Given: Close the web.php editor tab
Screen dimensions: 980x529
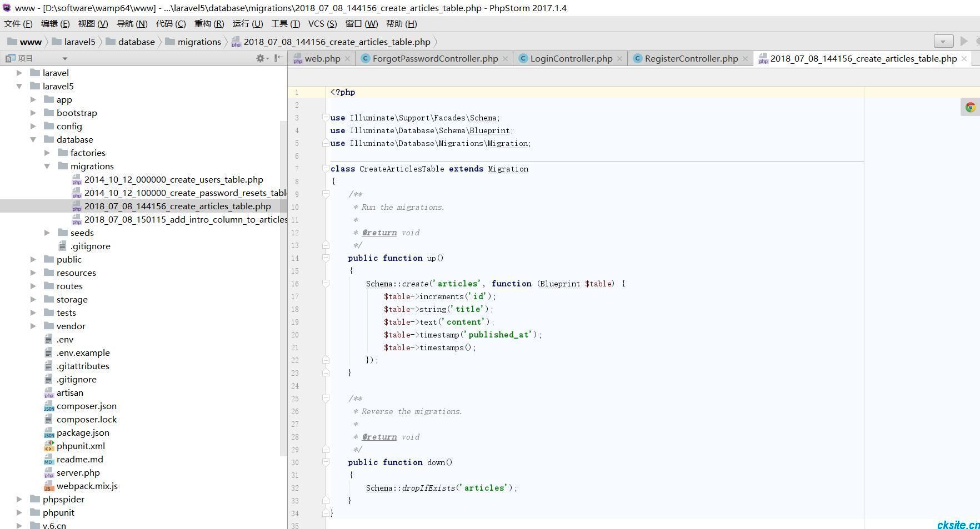Looking at the screenshot, I should point(347,58).
